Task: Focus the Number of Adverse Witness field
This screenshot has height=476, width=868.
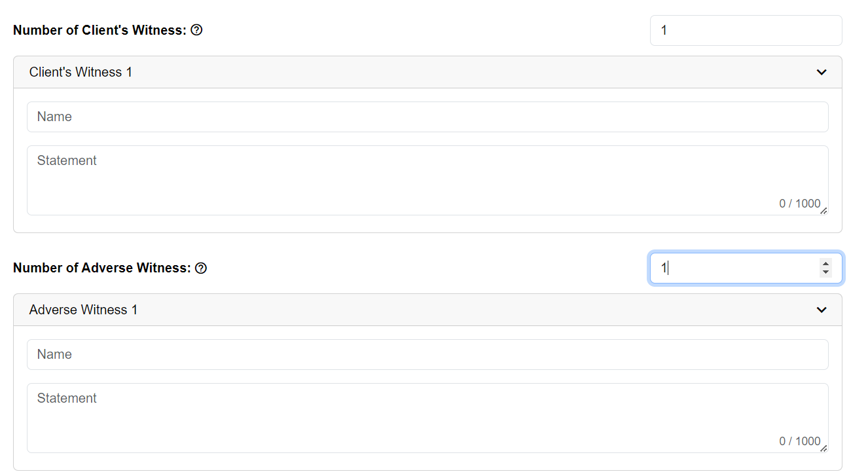Action: point(746,268)
